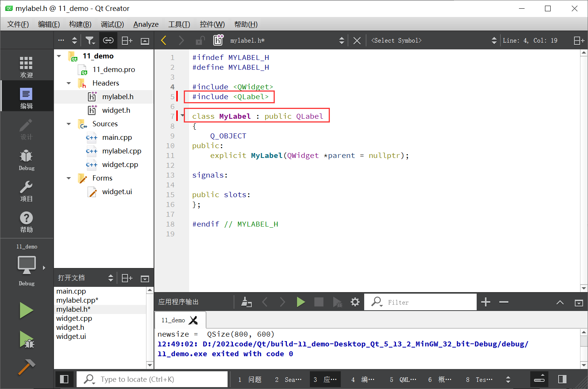Open the Help (帮助) mode
Image resolution: width=588 pixels, height=389 pixels.
[26, 221]
